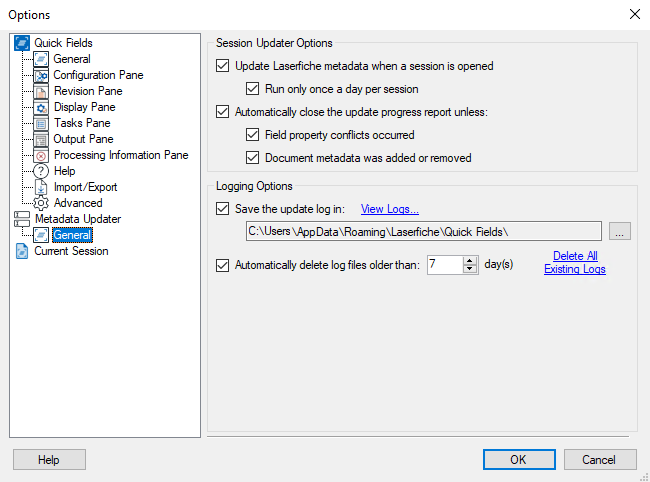Toggle Automatically delete log files older than

click(223, 265)
